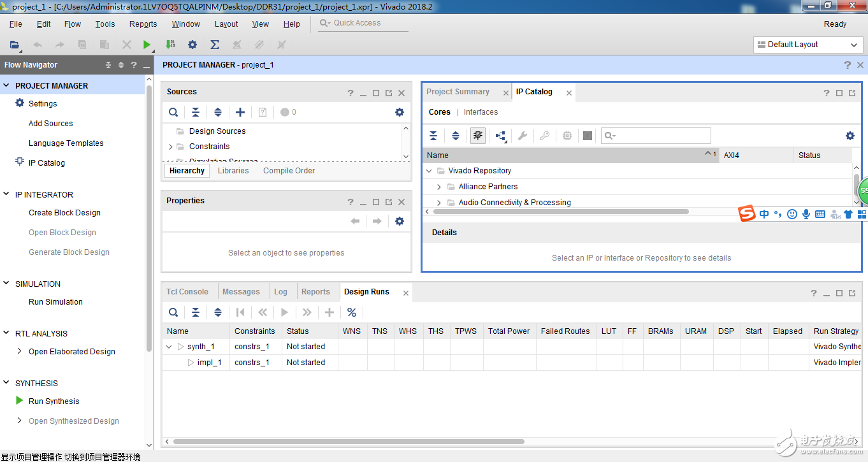Click the green Run flow toolbar arrow
The width and height of the screenshot is (868, 462).
coord(147,45)
